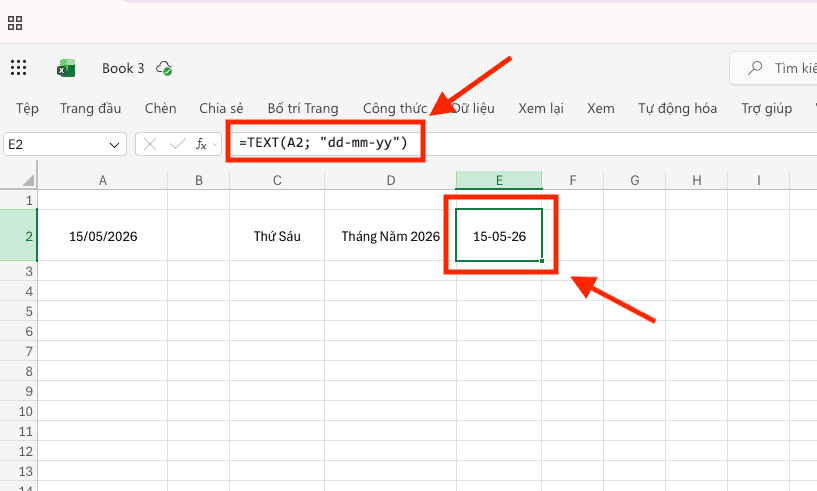Open the fx function dropdown chevron
Image resolution: width=817 pixels, height=491 pixels.
pyautogui.click(x=215, y=144)
